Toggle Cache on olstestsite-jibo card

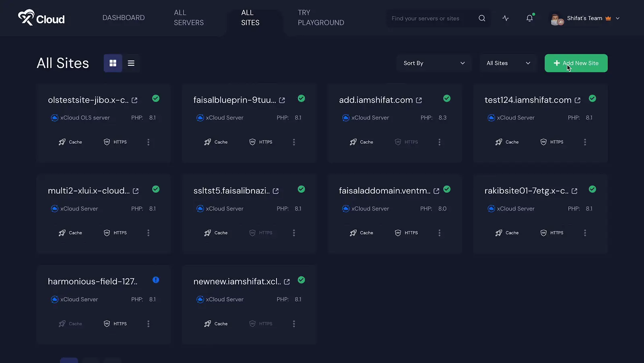(70, 142)
